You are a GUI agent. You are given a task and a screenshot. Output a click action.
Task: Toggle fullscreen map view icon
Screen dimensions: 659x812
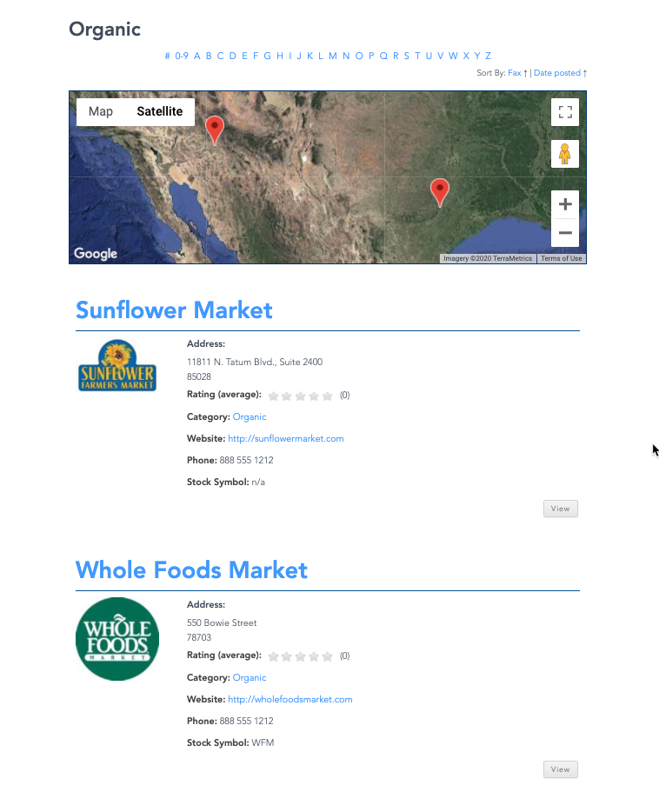(565, 112)
